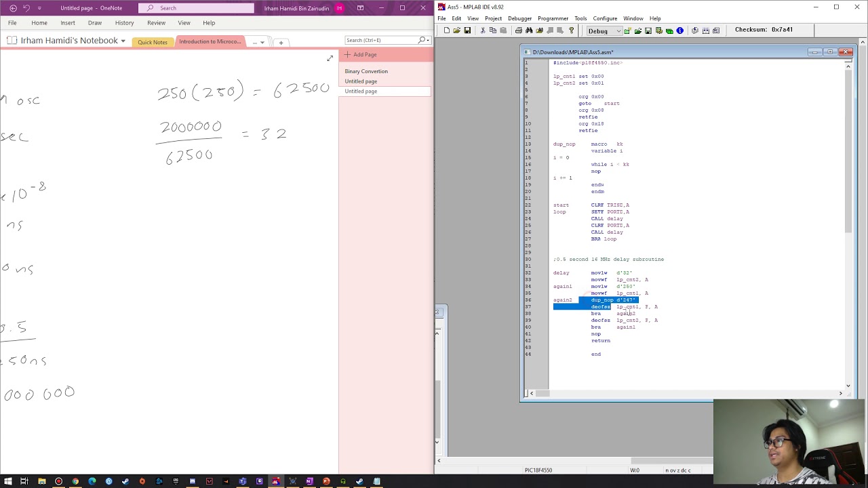Image resolution: width=868 pixels, height=488 pixels.
Task: Click the Copy icon in MPLAB toolbar
Action: [493, 30]
